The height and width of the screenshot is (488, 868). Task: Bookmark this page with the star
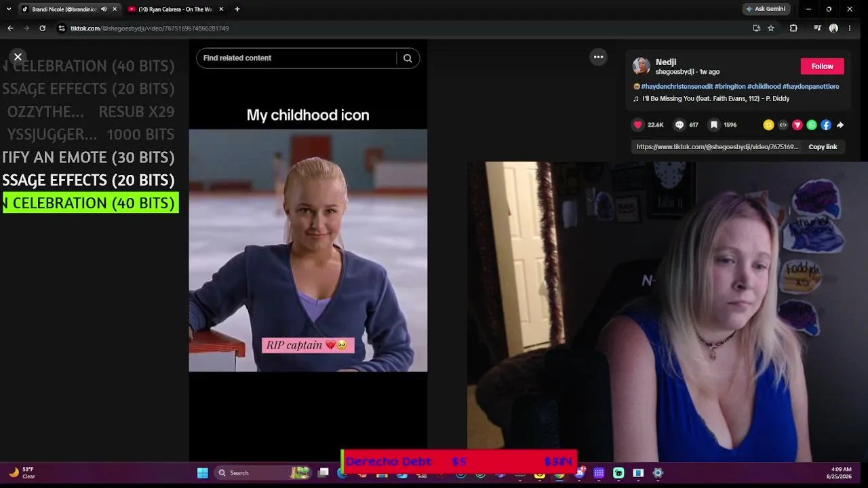pyautogui.click(x=771, y=28)
